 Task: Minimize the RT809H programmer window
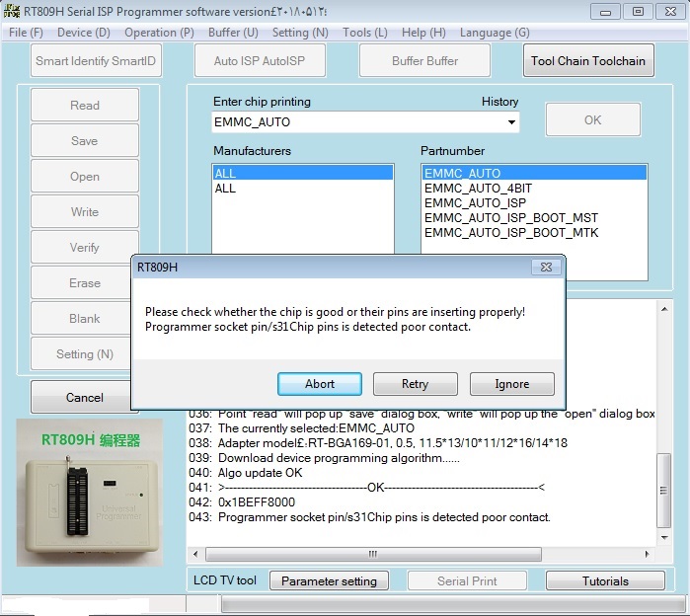(605, 12)
